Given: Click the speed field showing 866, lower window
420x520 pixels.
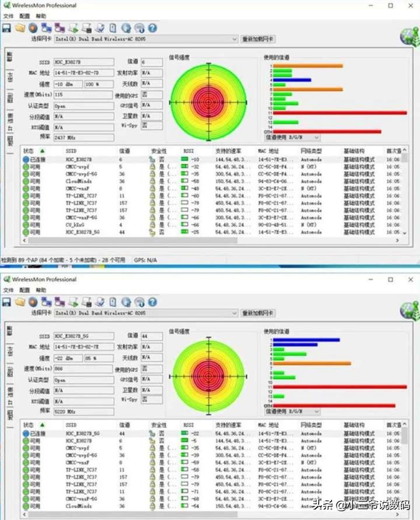Looking at the screenshot, I should point(83,368).
